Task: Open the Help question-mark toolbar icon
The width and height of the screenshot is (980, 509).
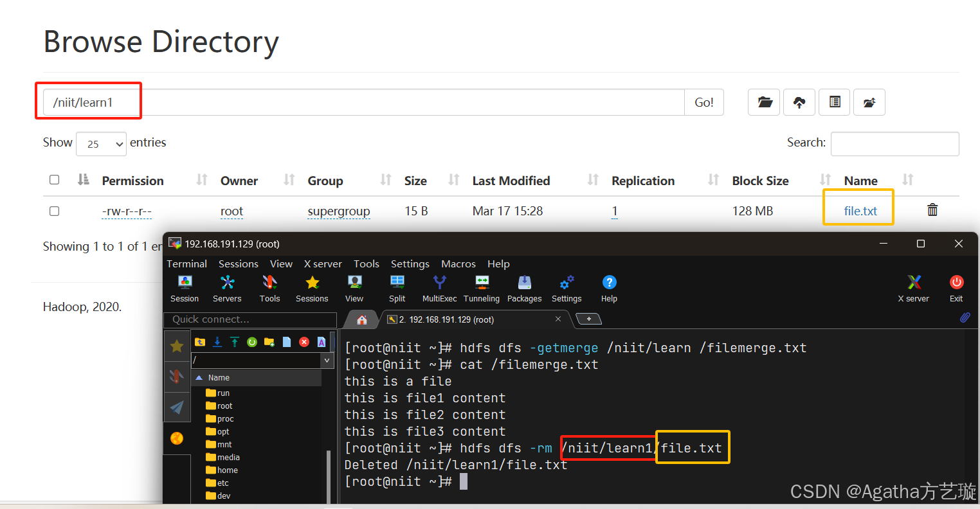Action: (609, 288)
